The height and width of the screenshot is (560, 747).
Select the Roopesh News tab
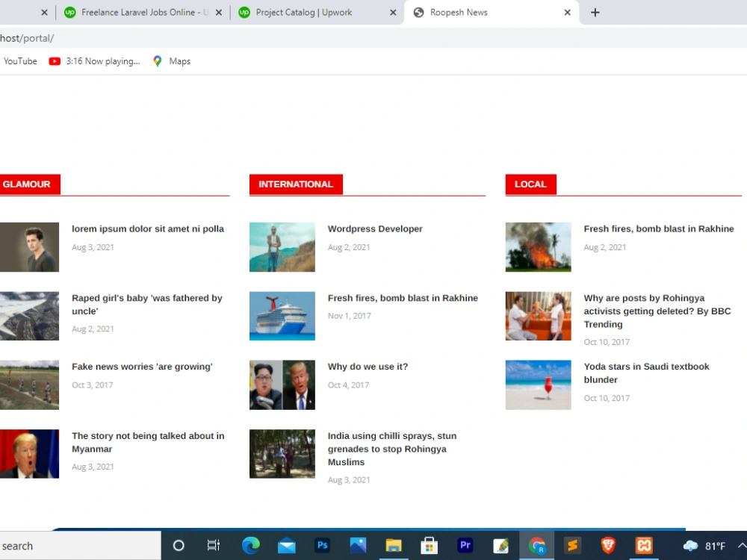[x=491, y=13]
